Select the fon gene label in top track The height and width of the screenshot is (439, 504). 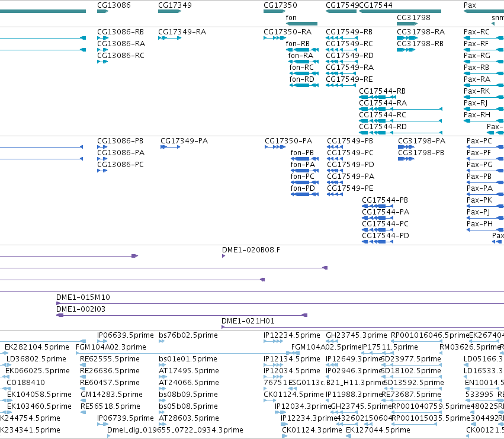(291, 18)
